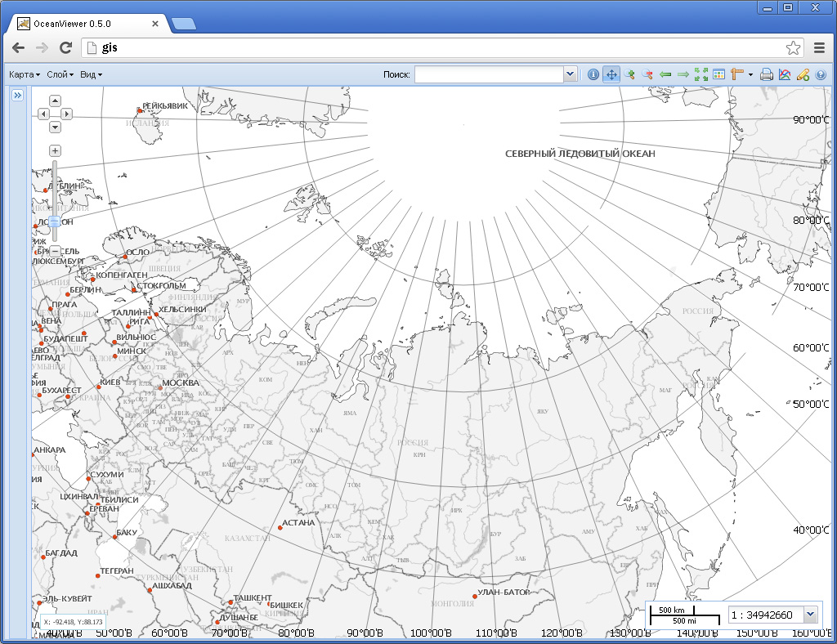Select the pan map tool
This screenshot has height=644, width=837.
(x=611, y=74)
